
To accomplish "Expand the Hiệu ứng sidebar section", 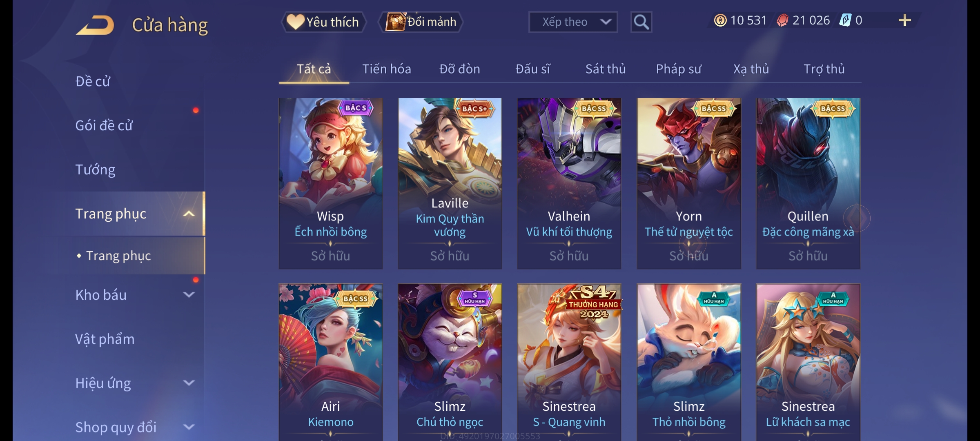I will [189, 383].
